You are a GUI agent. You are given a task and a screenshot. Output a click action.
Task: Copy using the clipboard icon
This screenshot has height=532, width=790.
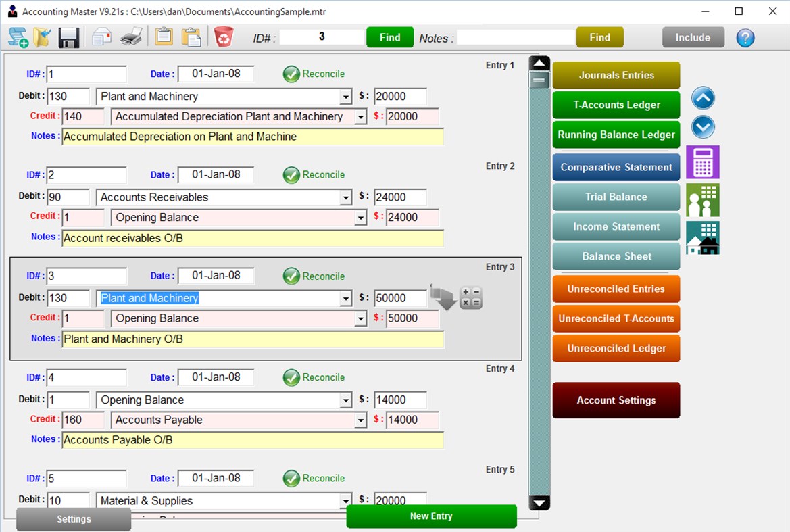pos(162,38)
